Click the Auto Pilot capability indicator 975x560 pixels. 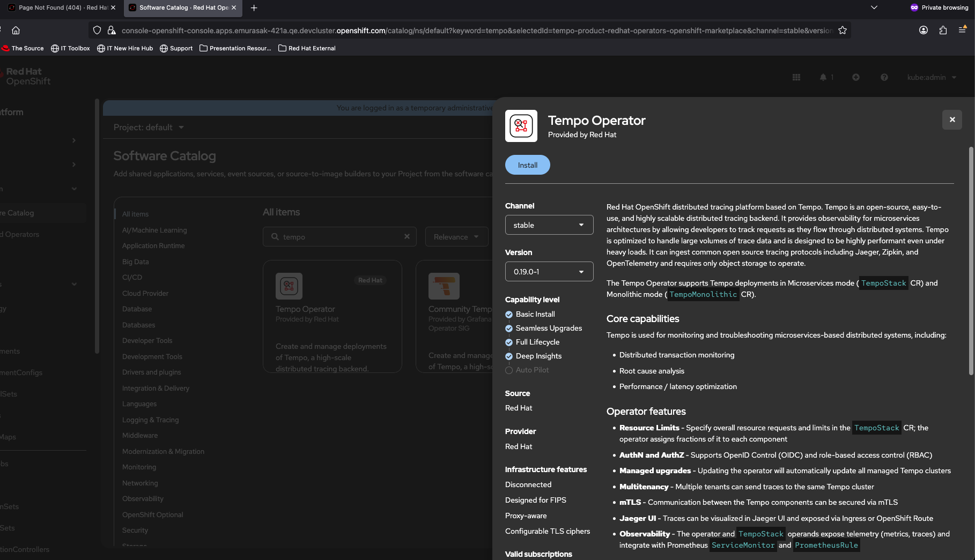509,370
